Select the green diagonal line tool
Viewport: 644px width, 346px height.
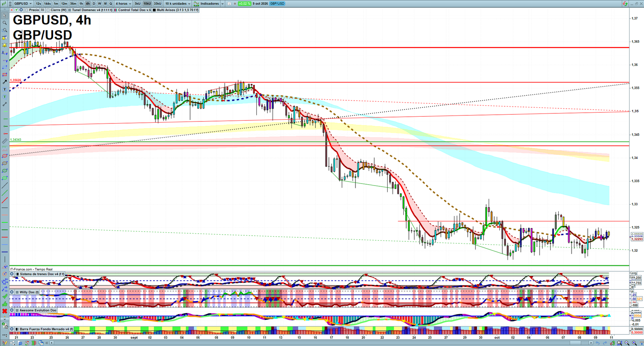[4, 193]
